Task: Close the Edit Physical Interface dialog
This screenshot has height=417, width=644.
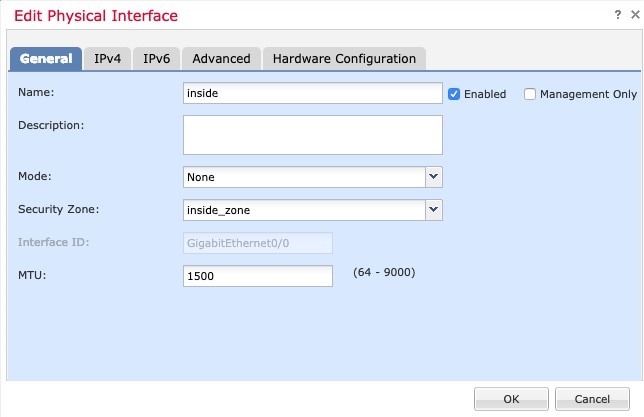Action: pos(630,13)
